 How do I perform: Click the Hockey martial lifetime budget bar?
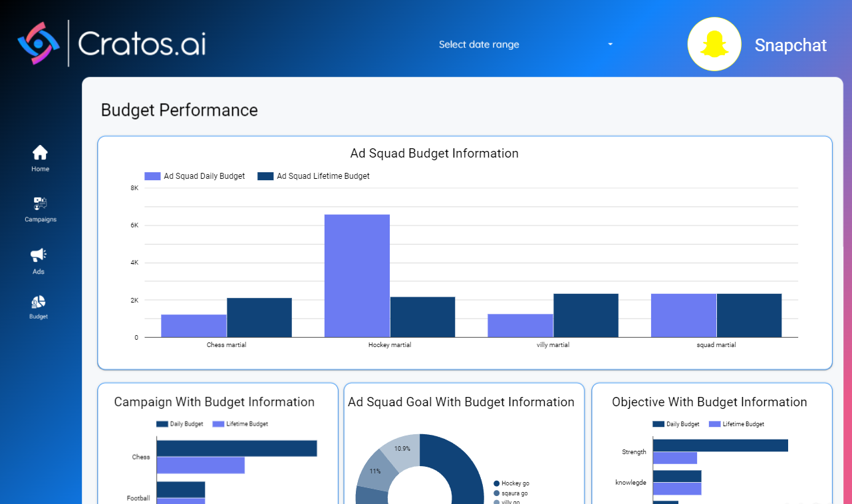(x=423, y=317)
